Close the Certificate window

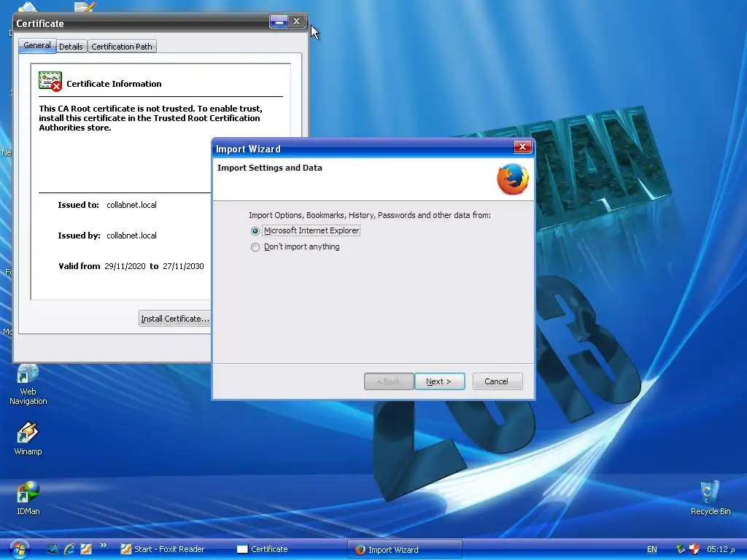coord(296,21)
